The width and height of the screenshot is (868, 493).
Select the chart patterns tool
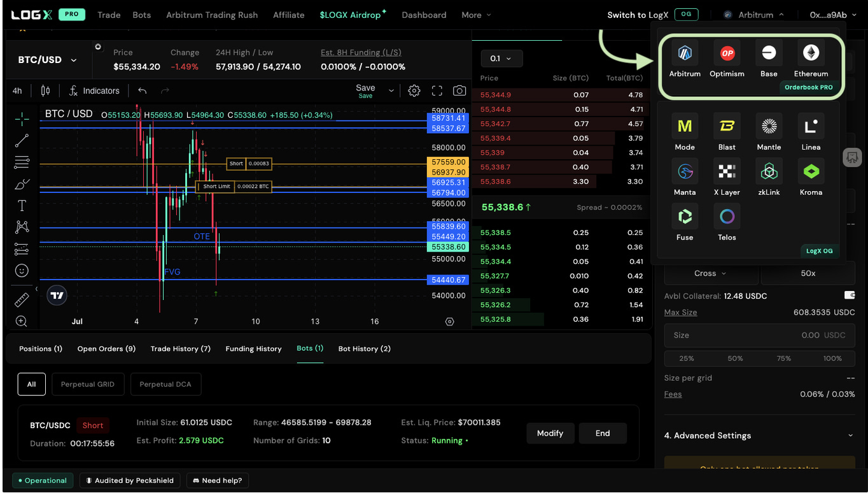click(22, 227)
